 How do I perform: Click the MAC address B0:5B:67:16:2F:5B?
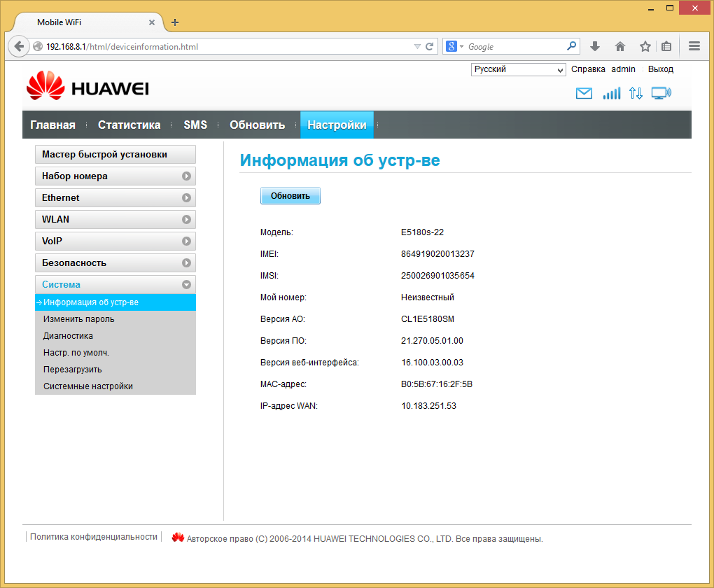[437, 384]
